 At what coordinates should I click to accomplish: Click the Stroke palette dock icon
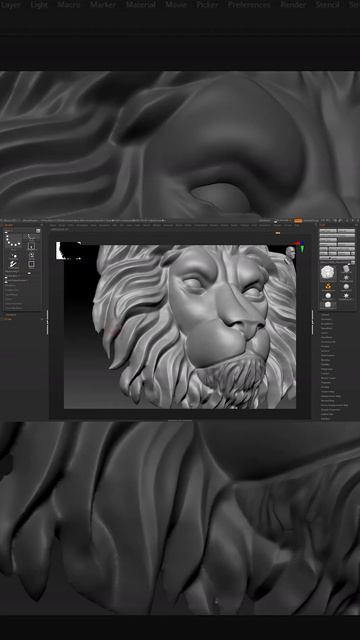pos(38,231)
